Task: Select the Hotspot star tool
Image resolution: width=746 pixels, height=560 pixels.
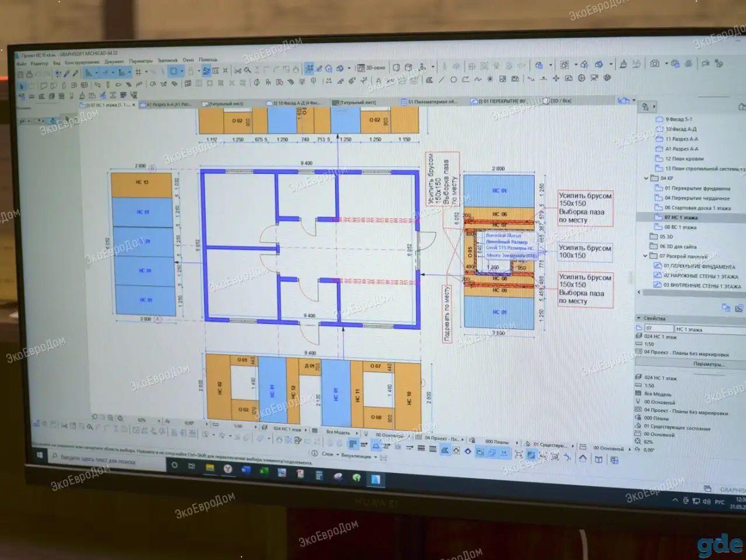Action: (490, 79)
